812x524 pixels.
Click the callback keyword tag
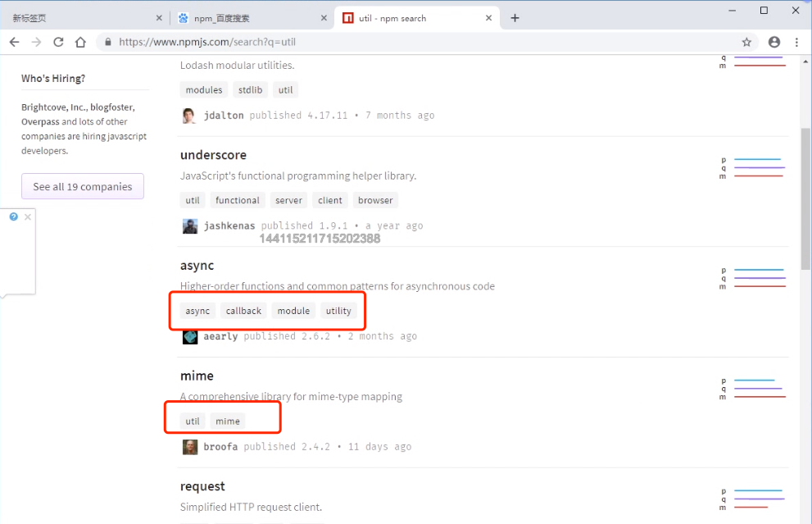coord(243,311)
